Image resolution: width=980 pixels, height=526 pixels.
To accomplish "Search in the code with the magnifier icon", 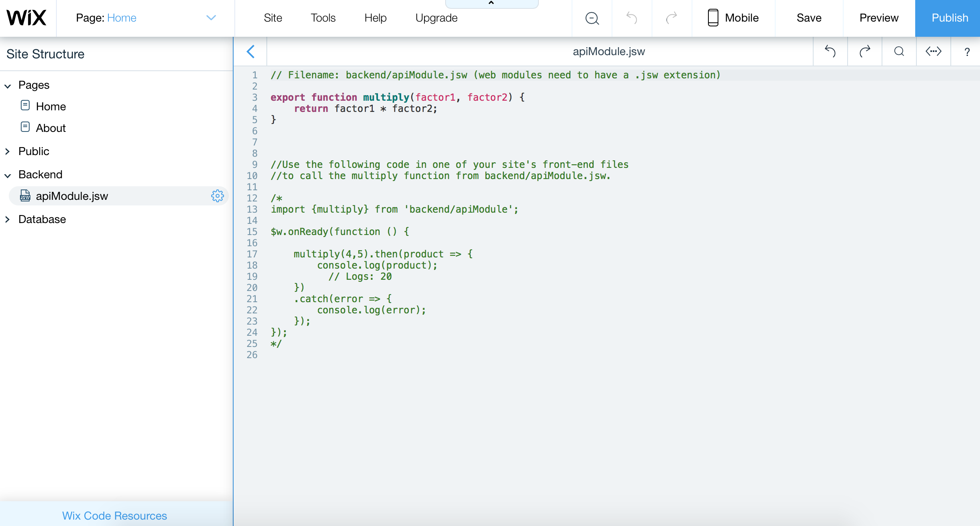I will pos(899,52).
